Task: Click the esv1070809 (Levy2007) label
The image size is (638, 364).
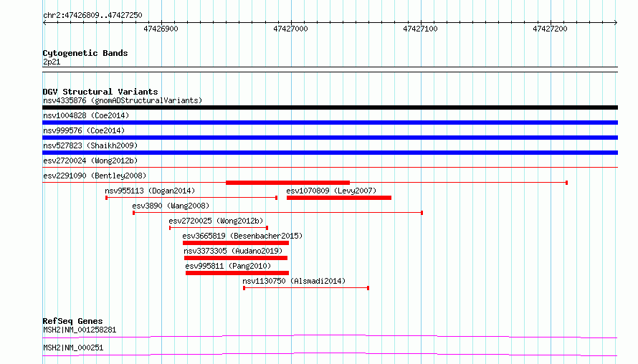Action: (331, 191)
